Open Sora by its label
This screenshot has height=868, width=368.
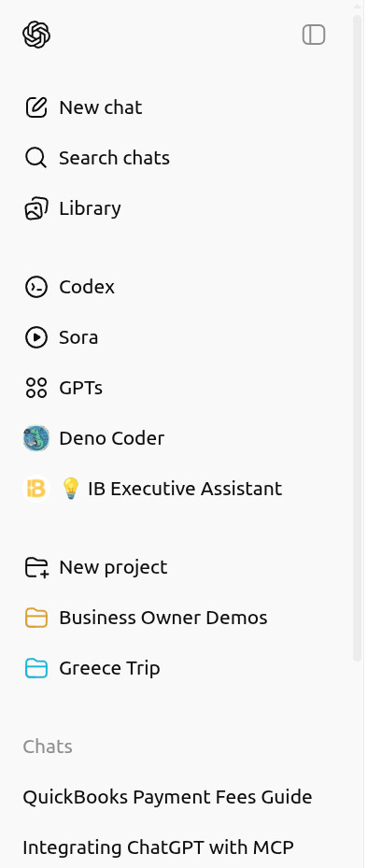pyautogui.click(x=78, y=337)
